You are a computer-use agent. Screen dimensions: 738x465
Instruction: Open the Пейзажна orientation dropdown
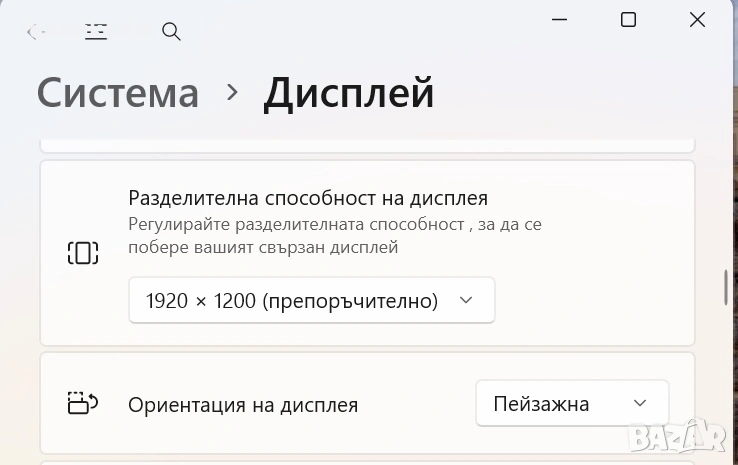(571, 404)
